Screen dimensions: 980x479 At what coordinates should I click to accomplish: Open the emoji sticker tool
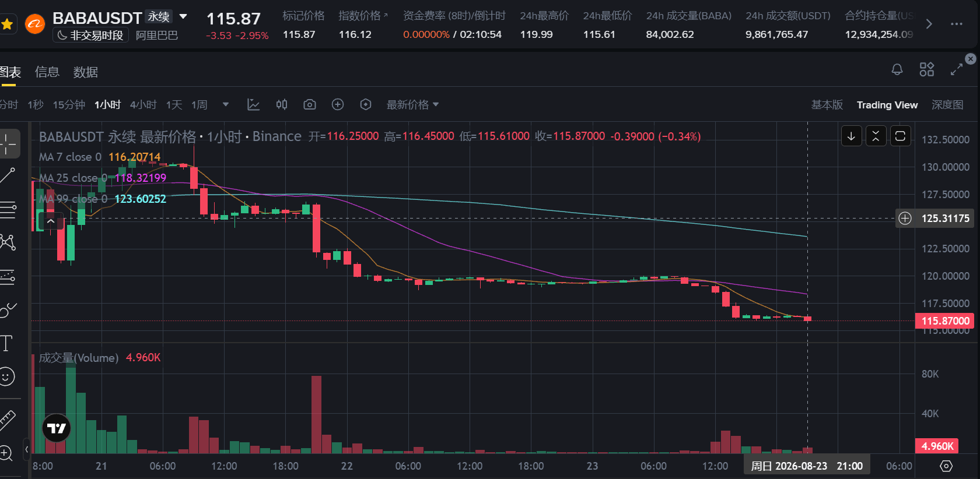coord(6,376)
